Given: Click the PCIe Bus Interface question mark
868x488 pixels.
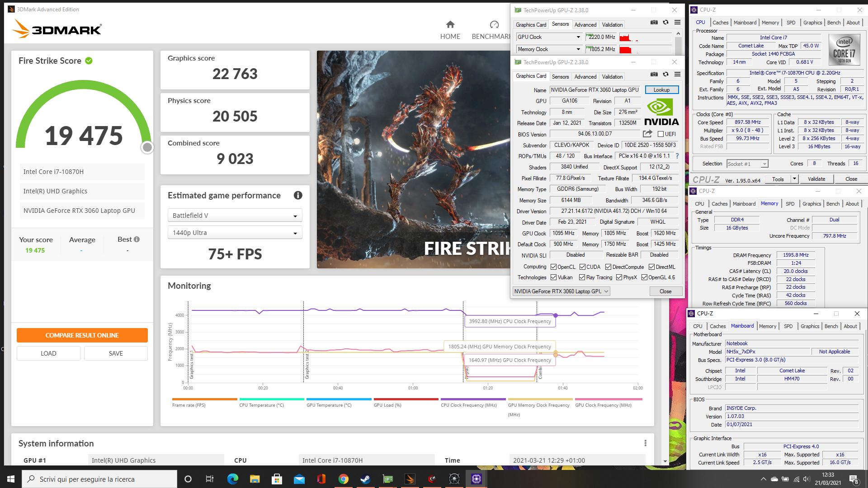Looking at the screenshot, I should click(677, 156).
